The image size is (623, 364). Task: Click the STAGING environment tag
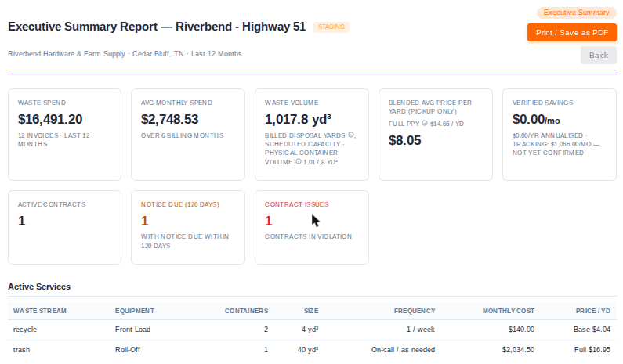(x=331, y=27)
